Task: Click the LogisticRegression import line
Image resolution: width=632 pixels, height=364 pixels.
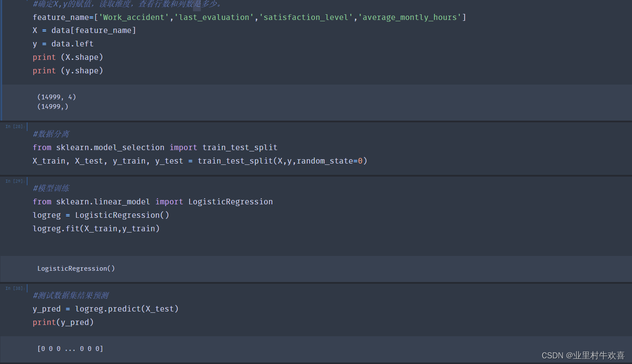Action: tap(153, 202)
